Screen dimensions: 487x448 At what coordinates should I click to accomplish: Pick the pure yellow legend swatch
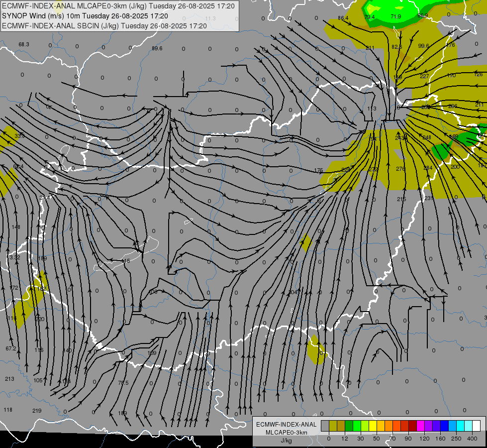[x=373, y=426]
